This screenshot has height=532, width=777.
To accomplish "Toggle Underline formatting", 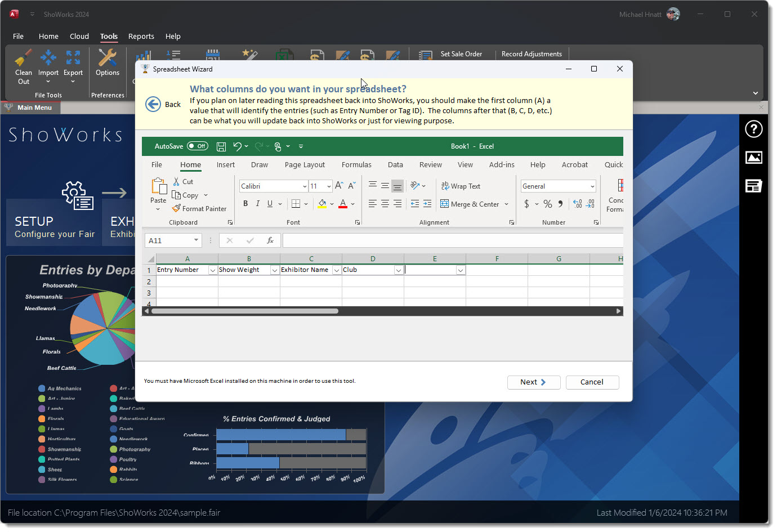I will click(270, 204).
